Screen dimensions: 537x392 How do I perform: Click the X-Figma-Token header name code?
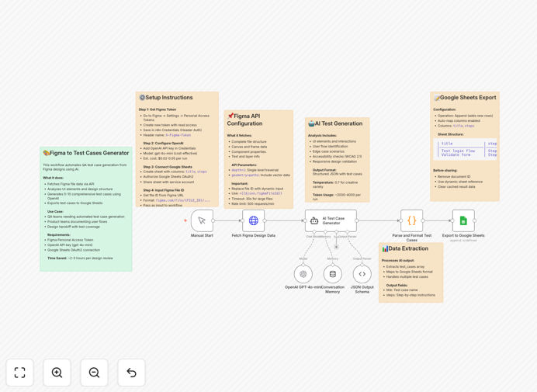(x=178, y=135)
